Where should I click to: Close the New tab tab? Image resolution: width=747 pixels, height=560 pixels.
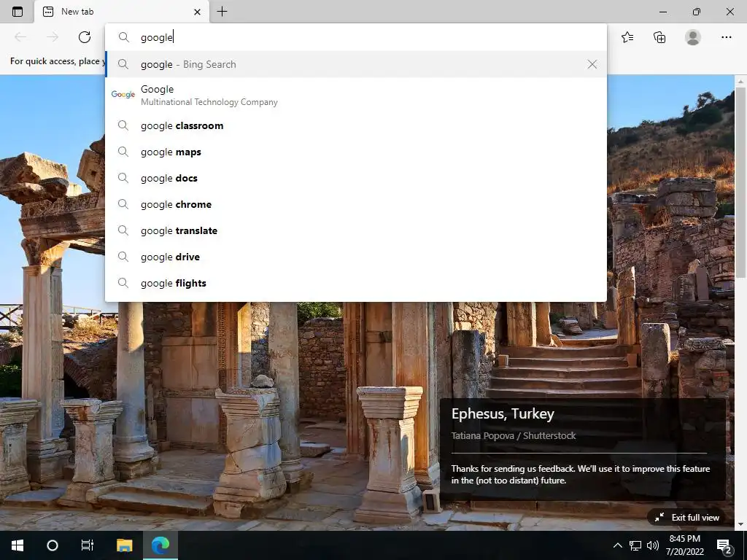[197, 12]
